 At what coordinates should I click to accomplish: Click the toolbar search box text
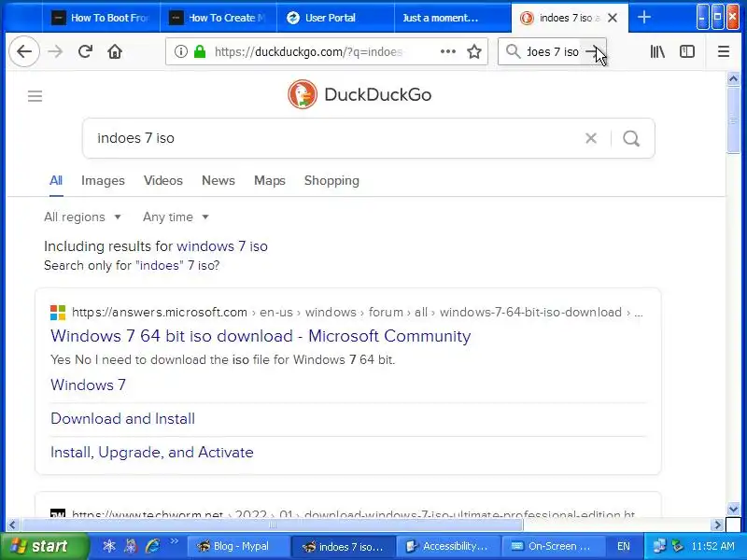(x=552, y=51)
